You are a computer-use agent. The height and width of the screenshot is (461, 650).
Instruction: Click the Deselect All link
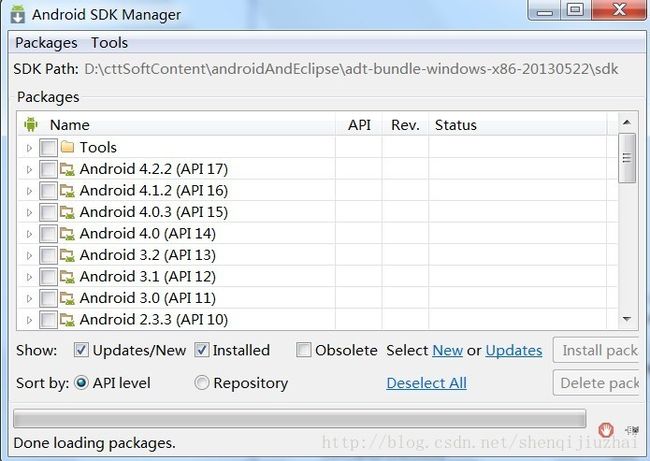coord(427,383)
